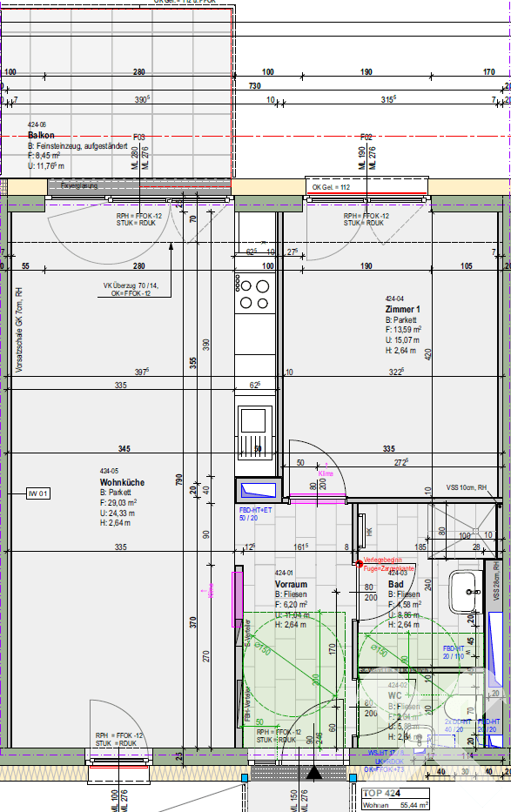Click the 'IW 01' wall tag box

point(38,493)
